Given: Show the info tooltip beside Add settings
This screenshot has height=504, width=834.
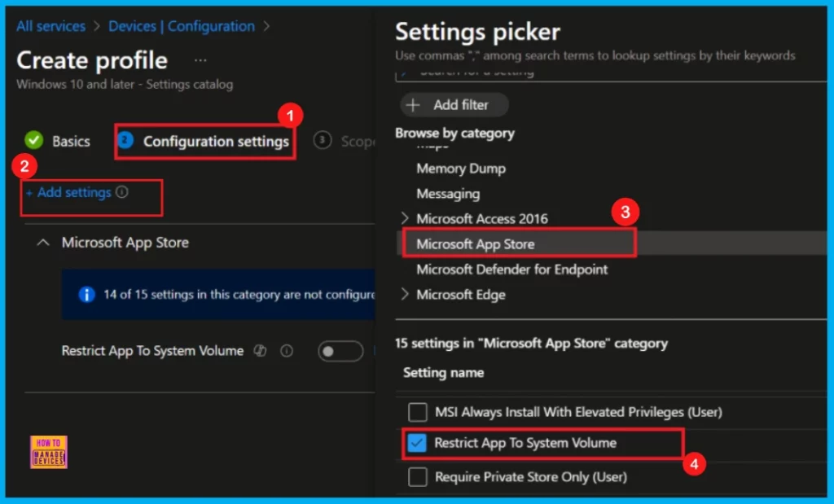Looking at the screenshot, I should [x=122, y=192].
